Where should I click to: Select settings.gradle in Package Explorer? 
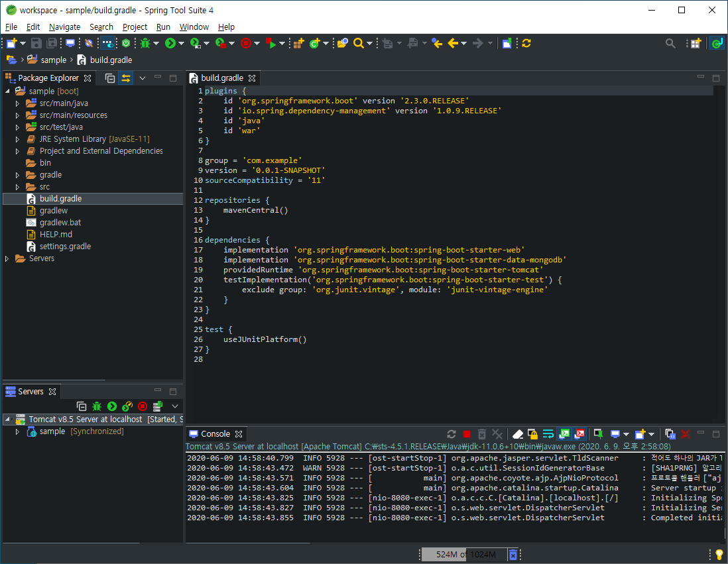pyautogui.click(x=65, y=247)
